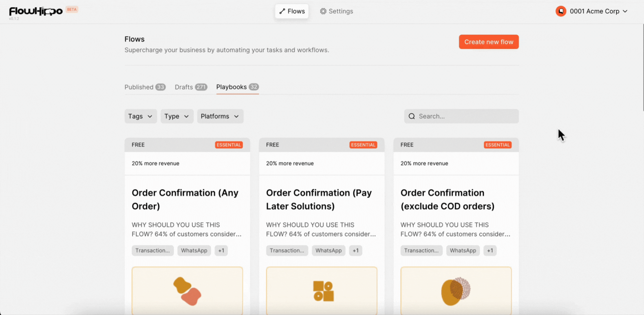Click Transaction tag on Pay Later Solutions card
This screenshot has height=315, width=644.
(x=287, y=251)
